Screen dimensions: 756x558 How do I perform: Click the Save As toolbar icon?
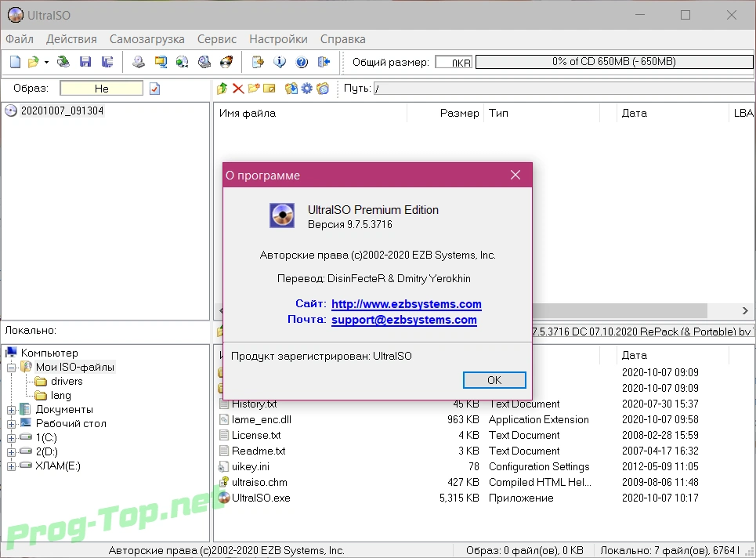pyautogui.click(x=107, y=62)
